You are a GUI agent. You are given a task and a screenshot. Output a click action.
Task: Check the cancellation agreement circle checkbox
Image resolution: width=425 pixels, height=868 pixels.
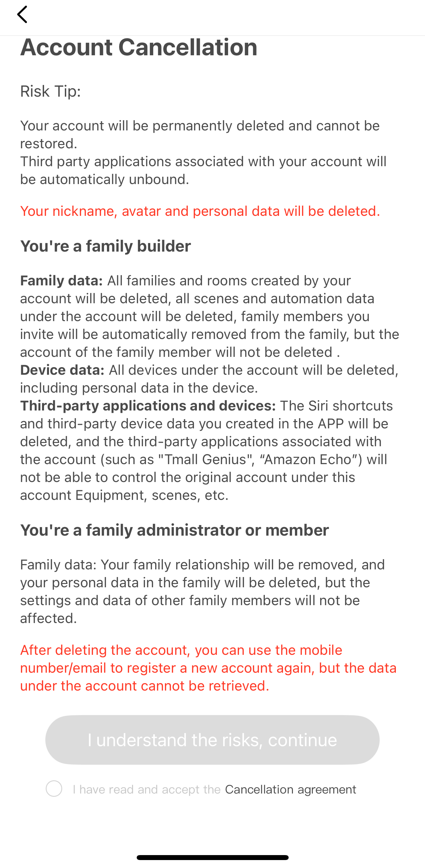(x=54, y=789)
